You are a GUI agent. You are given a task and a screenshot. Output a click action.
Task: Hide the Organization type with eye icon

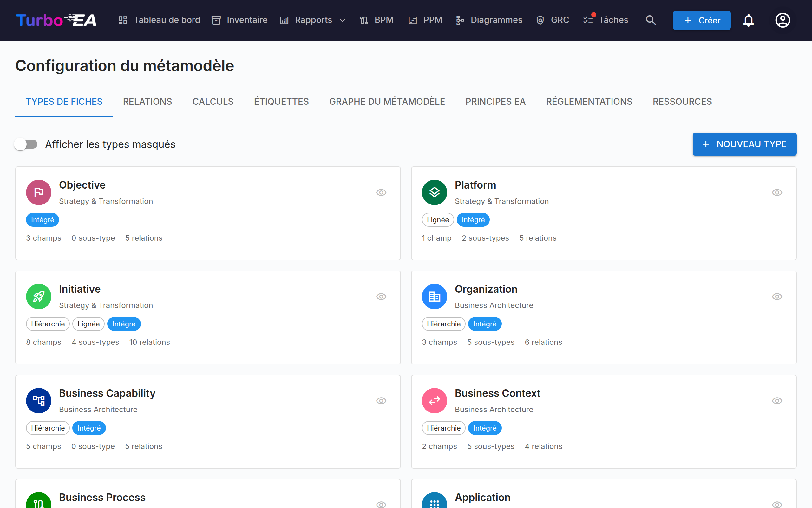[x=777, y=297]
